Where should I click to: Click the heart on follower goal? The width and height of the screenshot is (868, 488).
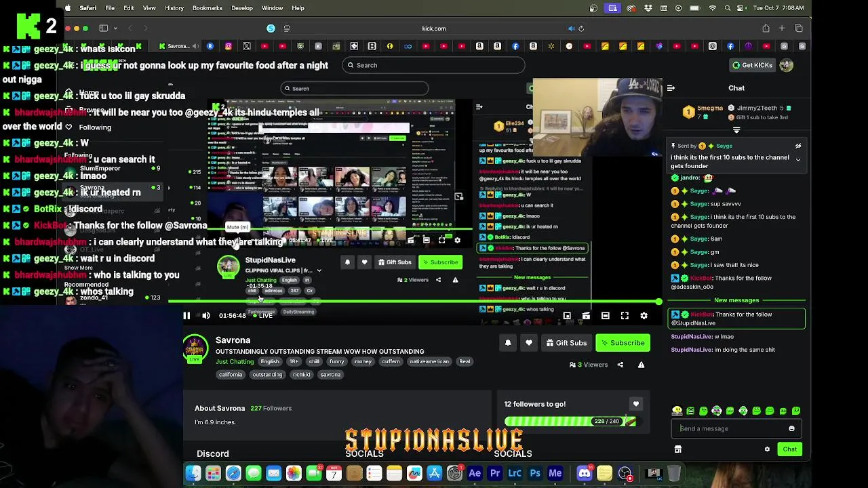pos(635,404)
